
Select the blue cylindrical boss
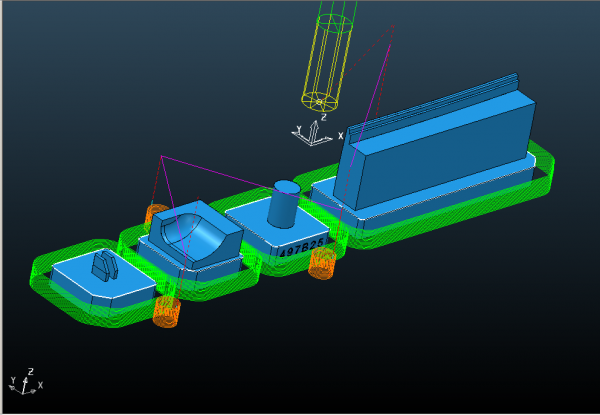tap(285, 205)
